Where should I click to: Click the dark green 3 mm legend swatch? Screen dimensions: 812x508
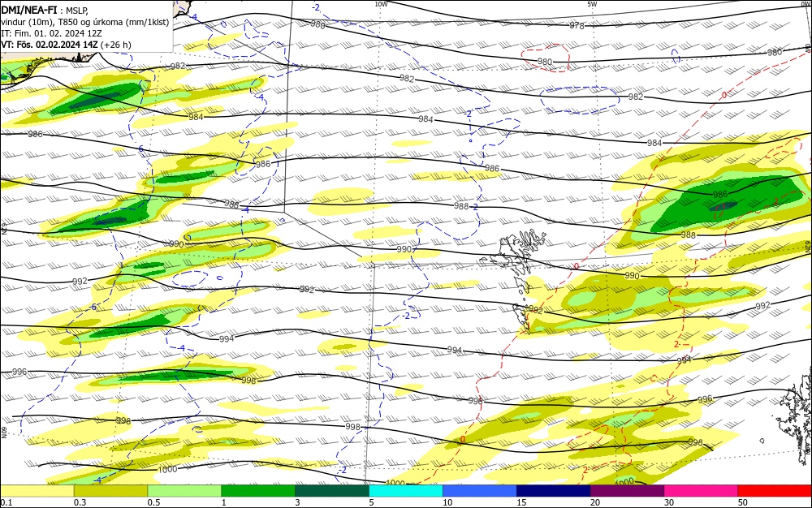332,491
